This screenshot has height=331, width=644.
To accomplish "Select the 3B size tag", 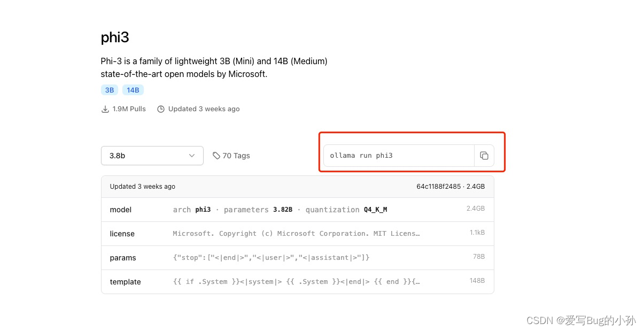I will (x=110, y=90).
